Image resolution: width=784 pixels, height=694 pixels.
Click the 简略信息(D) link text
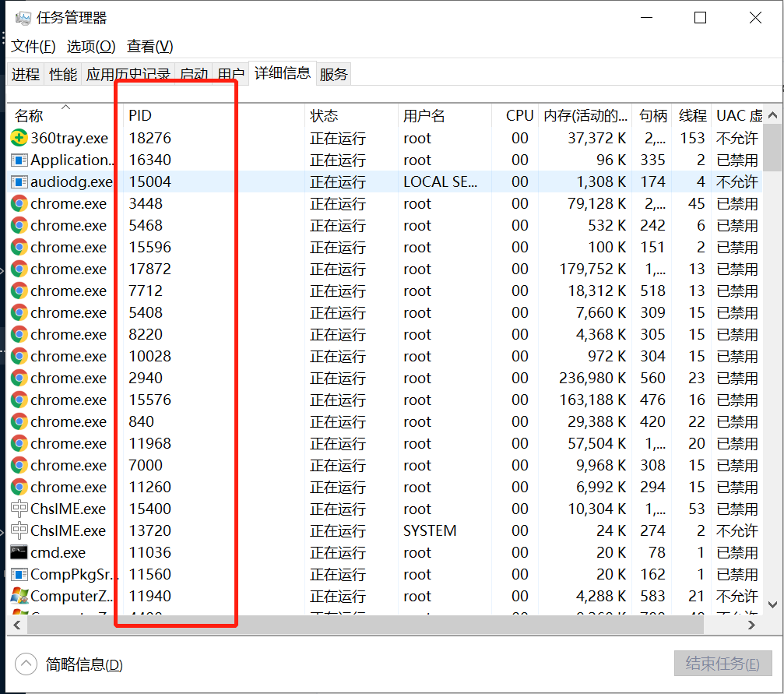[84, 664]
